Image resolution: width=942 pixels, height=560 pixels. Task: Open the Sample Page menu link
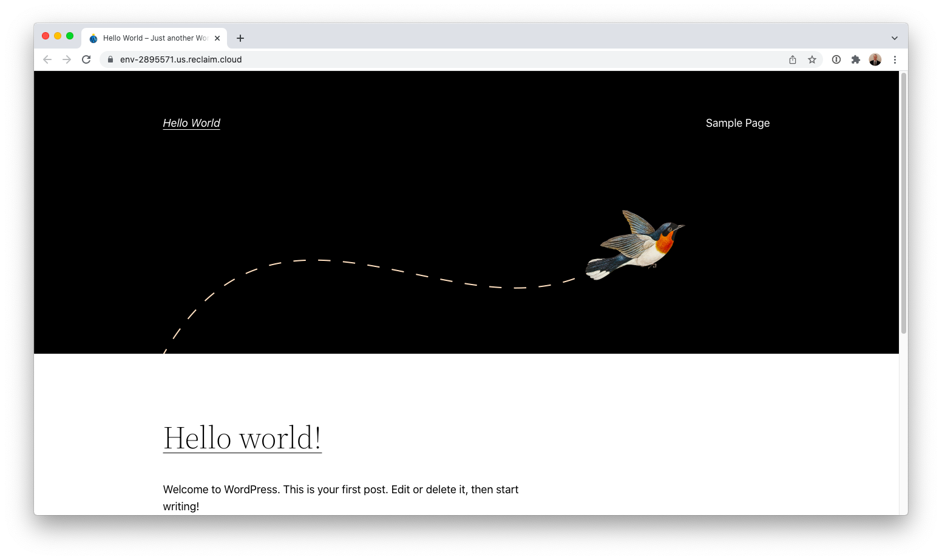pos(737,123)
